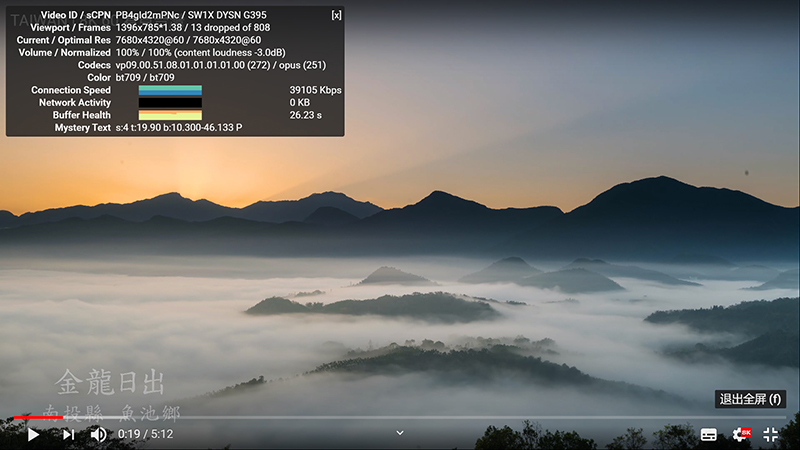Image resolution: width=800 pixels, height=450 pixels.
Task: Click the Buffer Health 26.23 s value
Action: (x=306, y=115)
